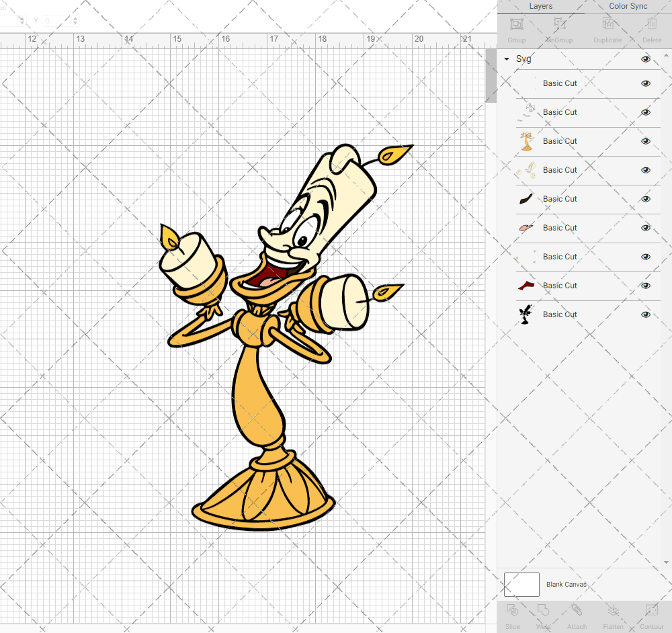The height and width of the screenshot is (633, 672).
Task: Click the Svg group name
Action: click(523, 59)
